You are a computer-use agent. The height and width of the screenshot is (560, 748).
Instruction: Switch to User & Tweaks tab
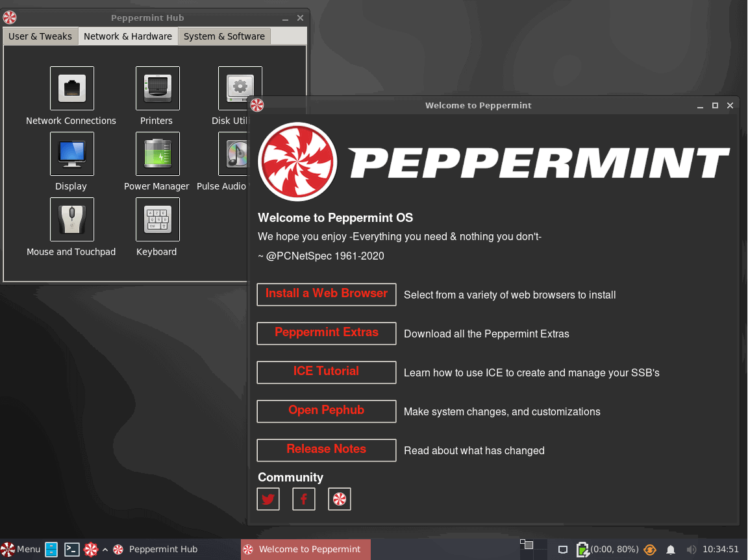pyautogui.click(x=40, y=36)
